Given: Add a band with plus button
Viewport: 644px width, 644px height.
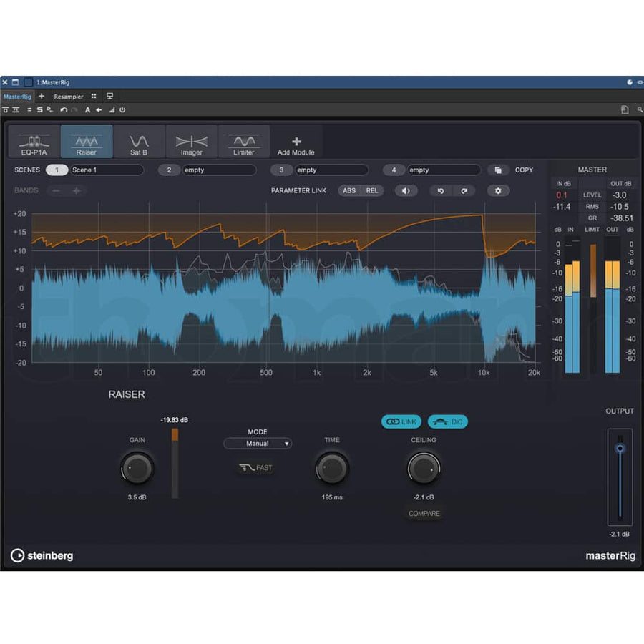Looking at the screenshot, I should click(x=77, y=190).
